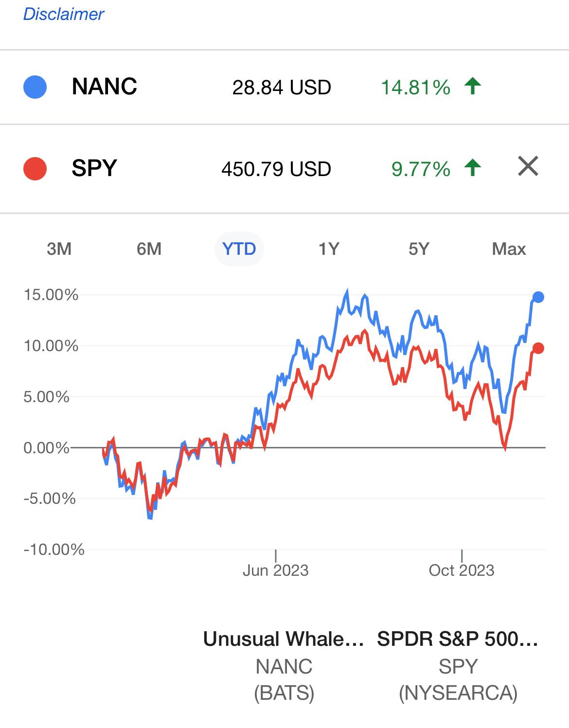This screenshot has height=728, width=569.
Task: Open SPDR S&P 500 SPY entry
Action: 458,665
